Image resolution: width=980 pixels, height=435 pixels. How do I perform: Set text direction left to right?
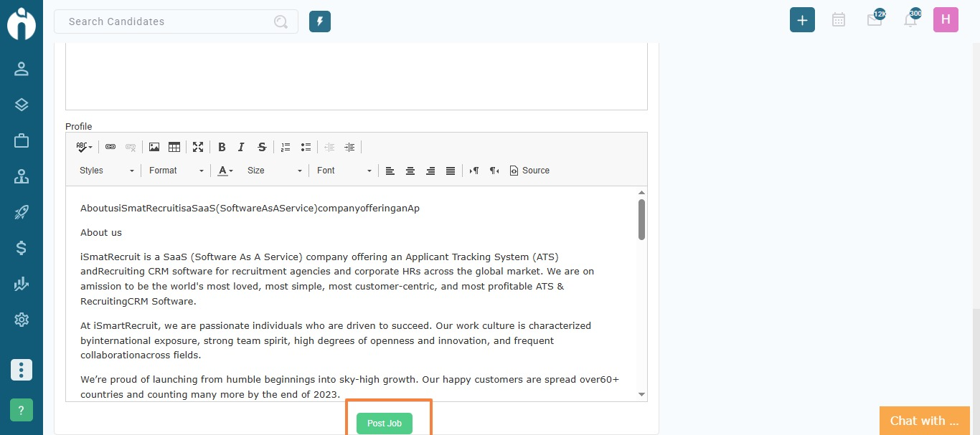(474, 171)
